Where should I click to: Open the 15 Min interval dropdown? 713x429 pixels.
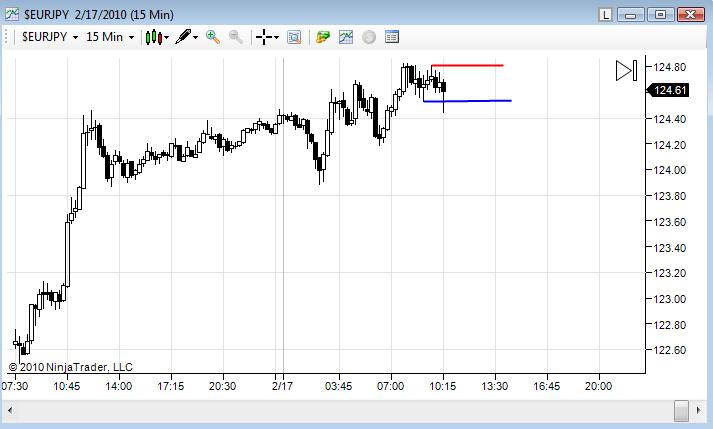point(110,37)
